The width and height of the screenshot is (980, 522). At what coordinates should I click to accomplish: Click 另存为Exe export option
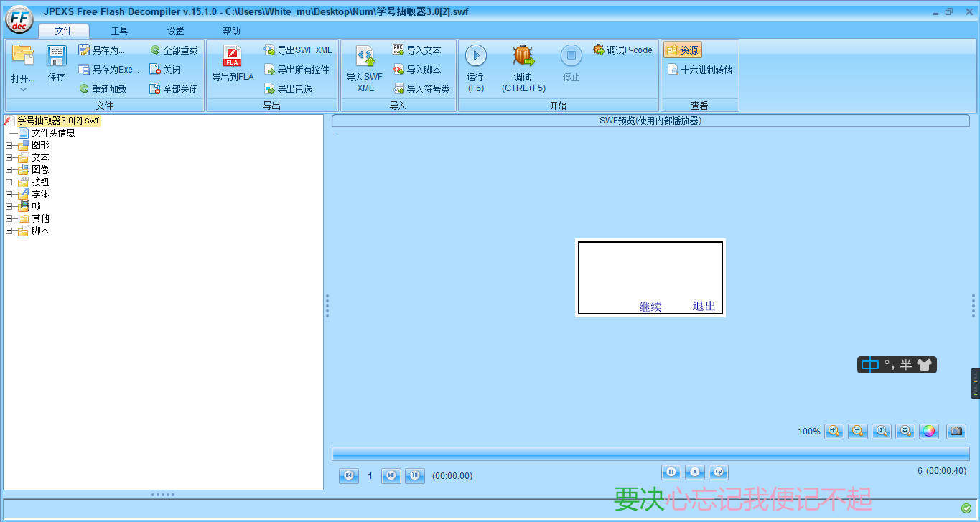[x=108, y=70]
